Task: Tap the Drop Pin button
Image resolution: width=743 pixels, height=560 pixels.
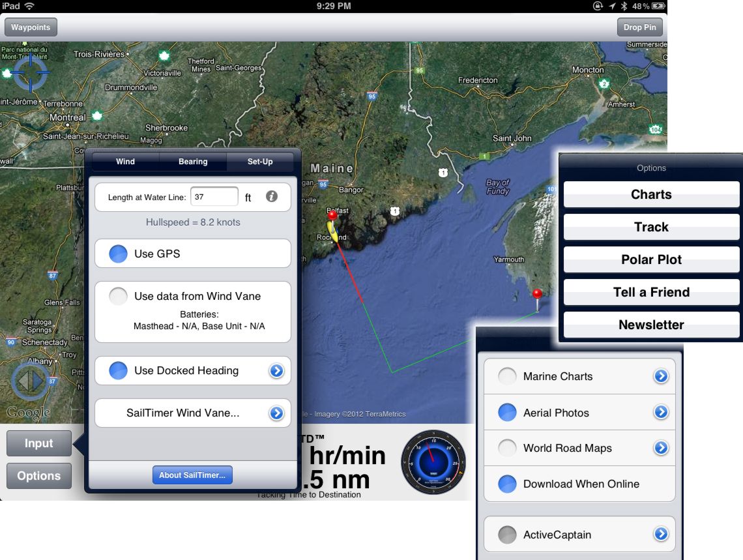Action: 640,27
